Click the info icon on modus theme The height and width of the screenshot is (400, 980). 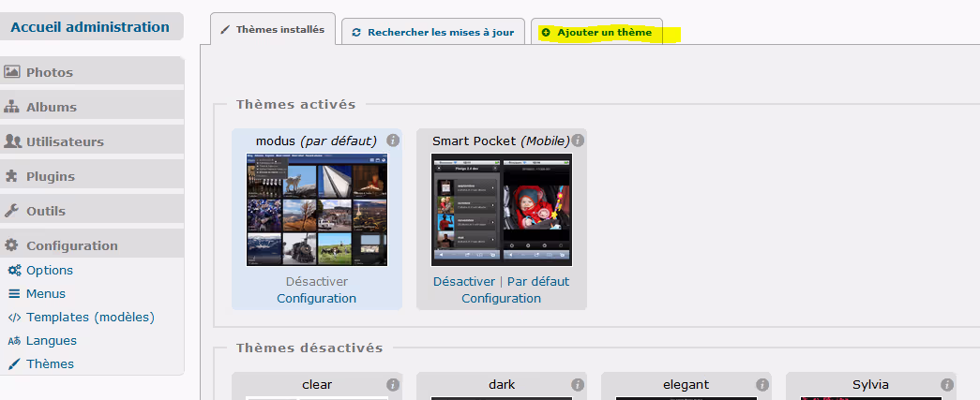tap(393, 141)
